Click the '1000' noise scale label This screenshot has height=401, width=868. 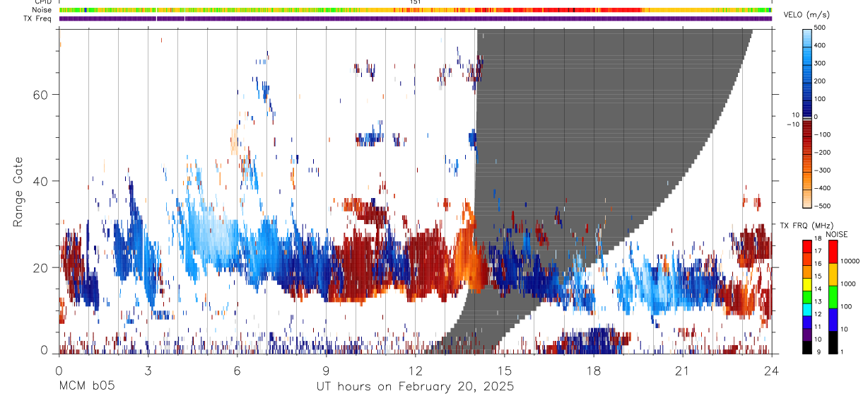pos(848,284)
